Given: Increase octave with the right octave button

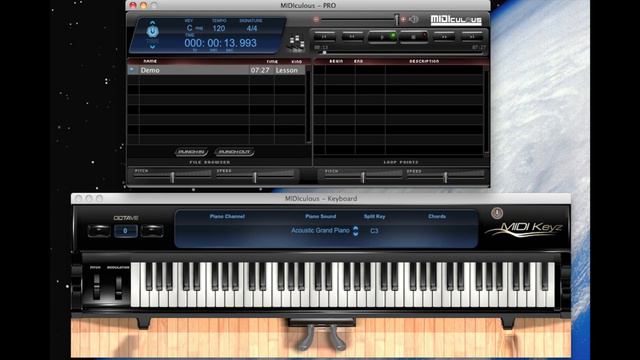Looking at the screenshot, I should tap(152, 231).
